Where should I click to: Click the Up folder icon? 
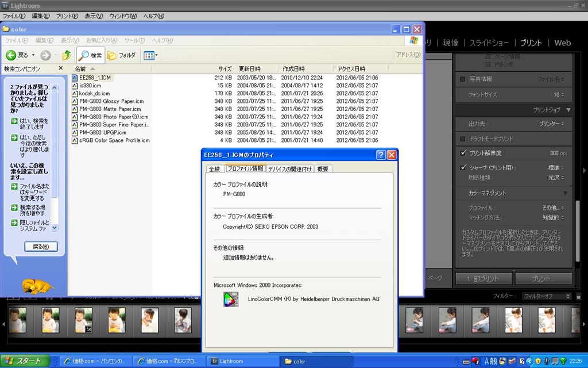pos(67,55)
